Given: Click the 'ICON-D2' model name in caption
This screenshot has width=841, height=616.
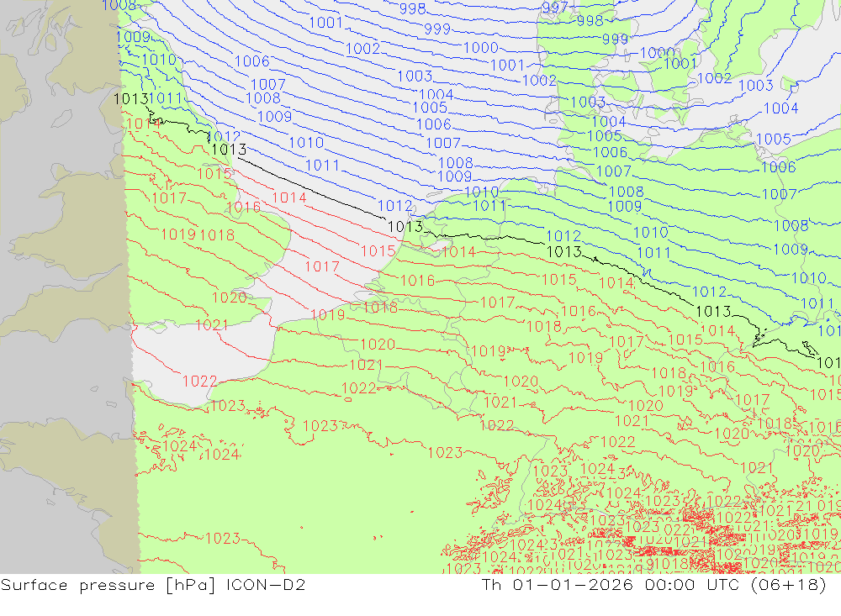Looking at the screenshot, I should click(x=266, y=584).
